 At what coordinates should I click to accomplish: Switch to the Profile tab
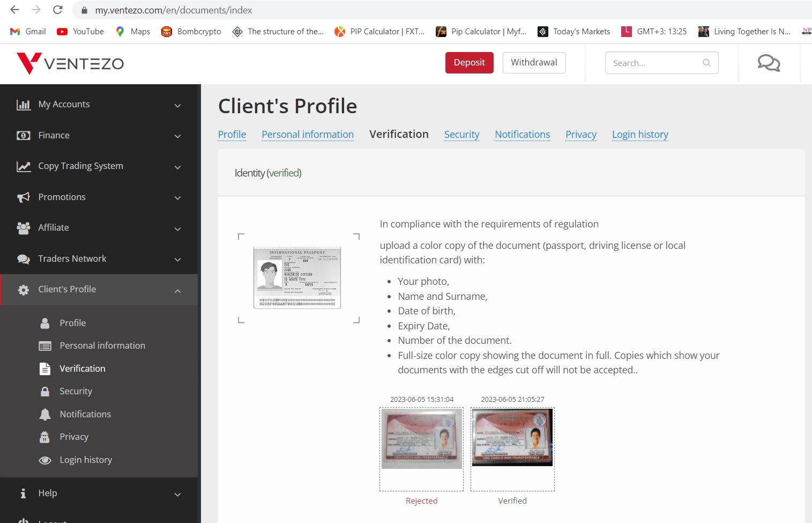[232, 135]
